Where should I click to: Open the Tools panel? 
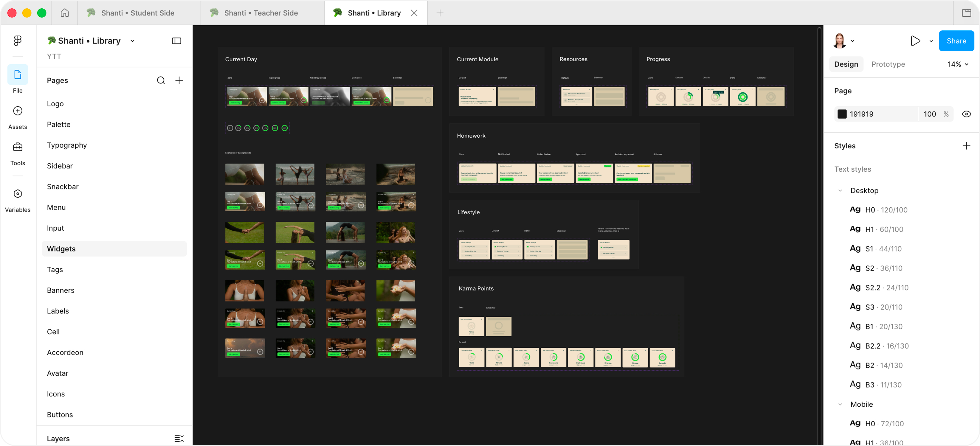18,147
